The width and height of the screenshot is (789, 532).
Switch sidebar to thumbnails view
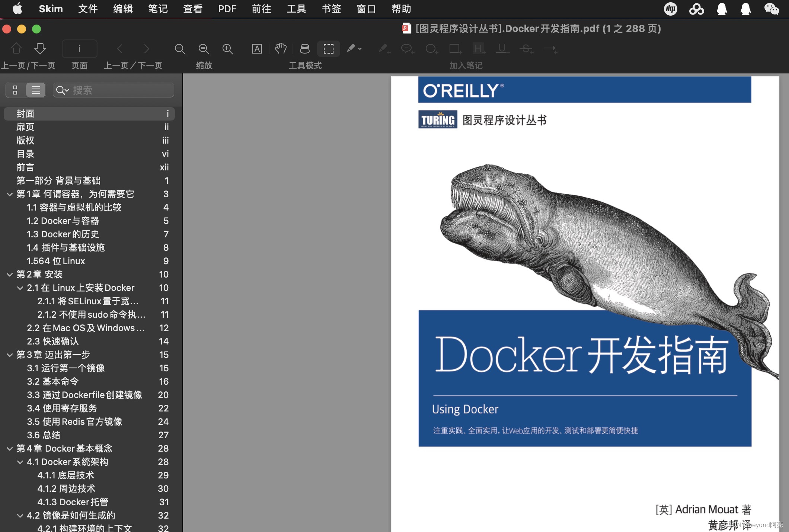coord(15,90)
